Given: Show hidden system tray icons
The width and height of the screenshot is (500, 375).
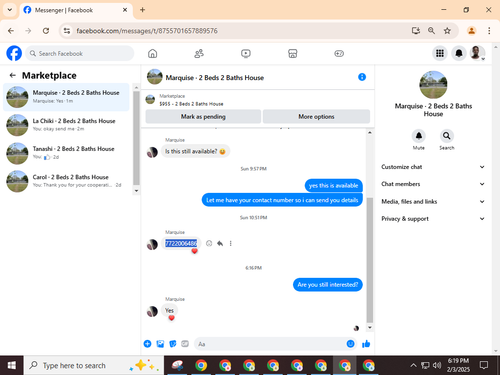Looking at the screenshot, I should [413, 365].
